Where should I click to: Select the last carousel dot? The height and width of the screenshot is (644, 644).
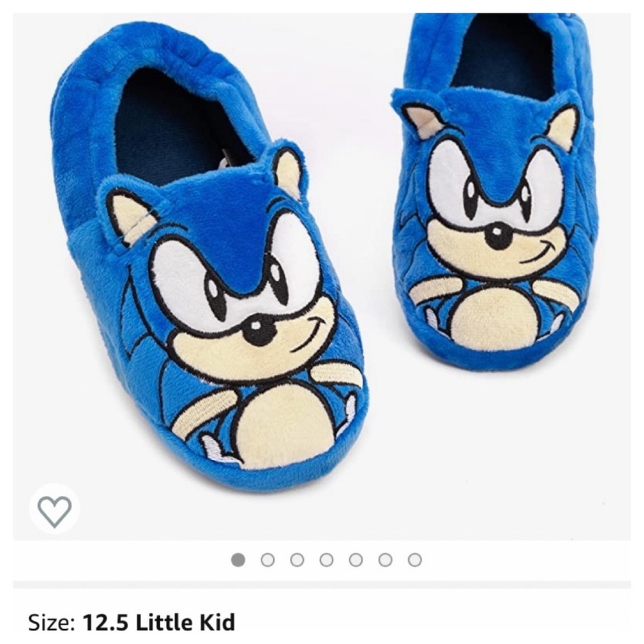coord(414,560)
